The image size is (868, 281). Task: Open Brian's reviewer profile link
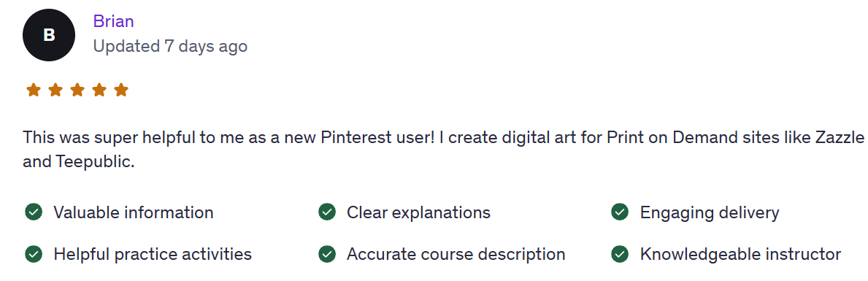point(113,22)
